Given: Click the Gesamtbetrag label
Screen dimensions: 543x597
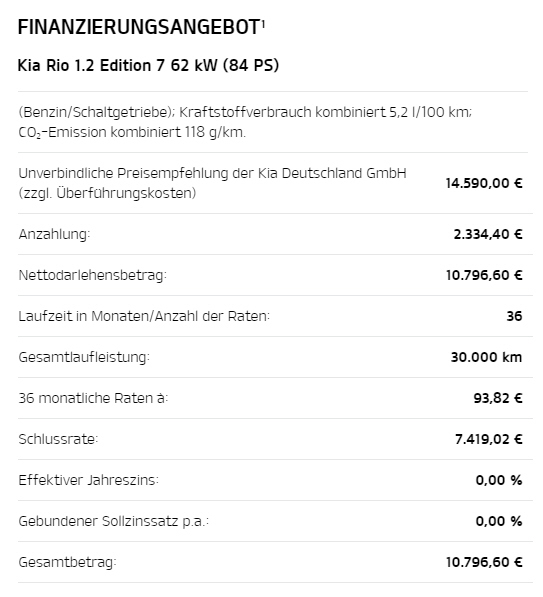Looking at the screenshot, I should coord(67,562).
